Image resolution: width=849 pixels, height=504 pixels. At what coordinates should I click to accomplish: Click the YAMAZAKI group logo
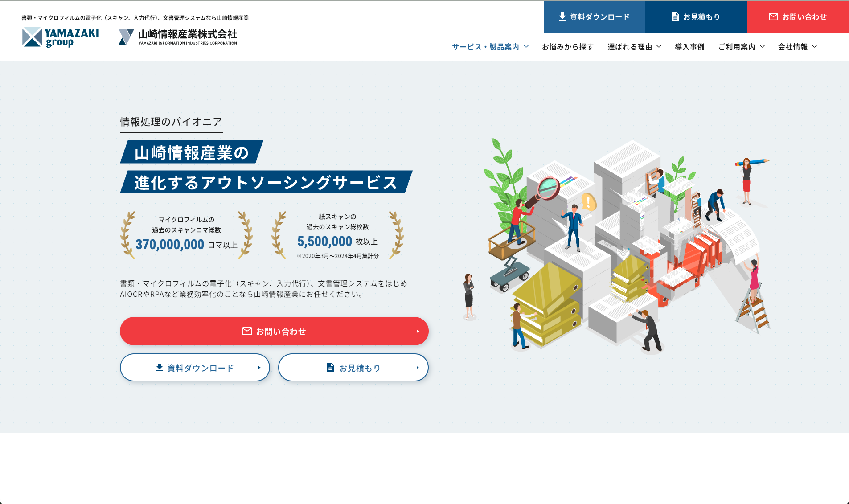tap(61, 37)
